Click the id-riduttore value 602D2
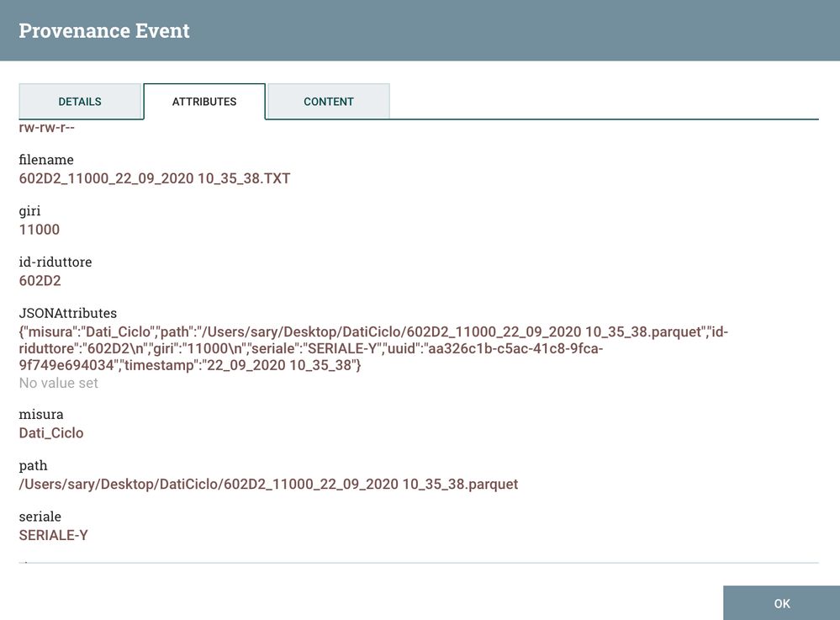840x620 pixels. (40, 281)
